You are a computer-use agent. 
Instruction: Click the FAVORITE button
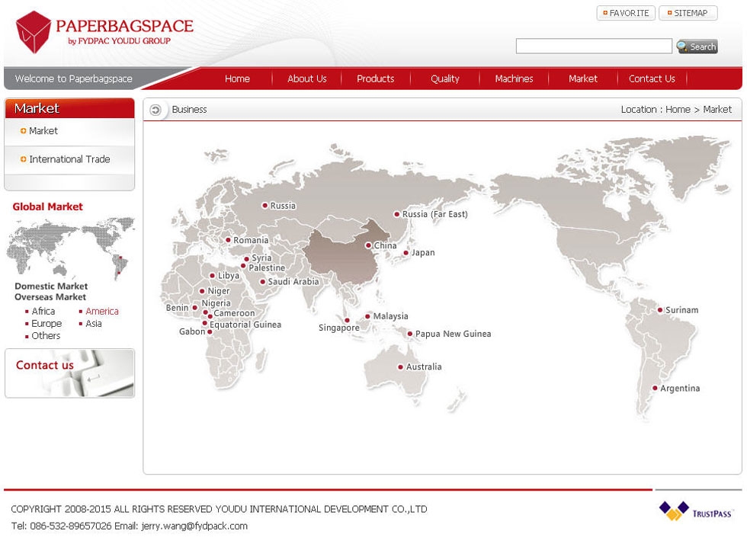[626, 13]
